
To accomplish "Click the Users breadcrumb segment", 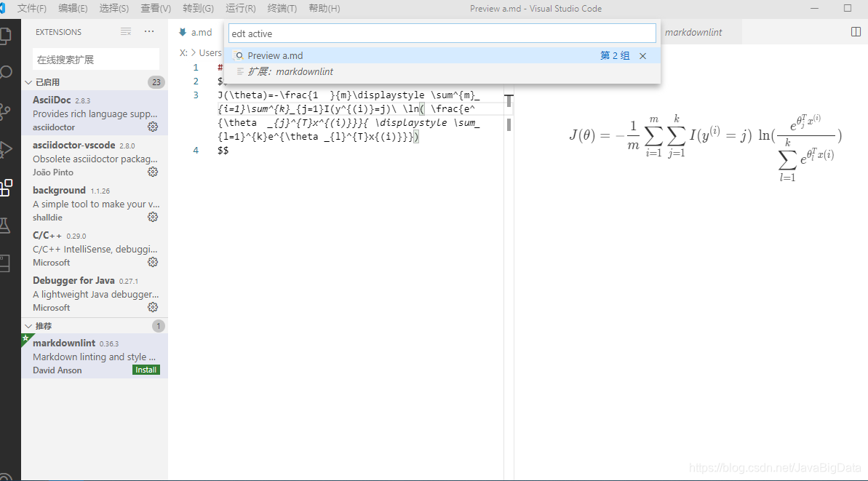I will pos(210,52).
